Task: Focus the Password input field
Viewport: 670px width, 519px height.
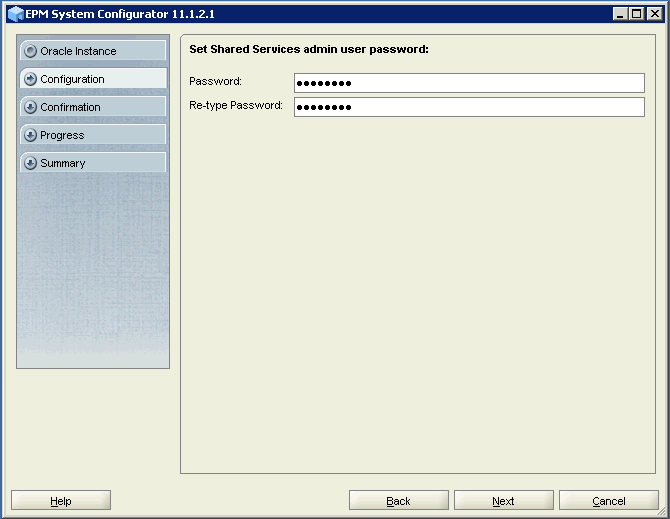Action: pos(469,83)
